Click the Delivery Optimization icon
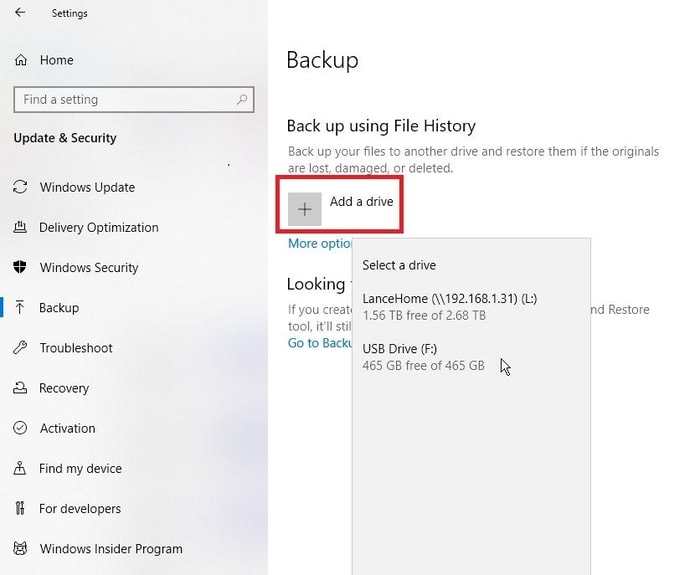 pos(20,228)
